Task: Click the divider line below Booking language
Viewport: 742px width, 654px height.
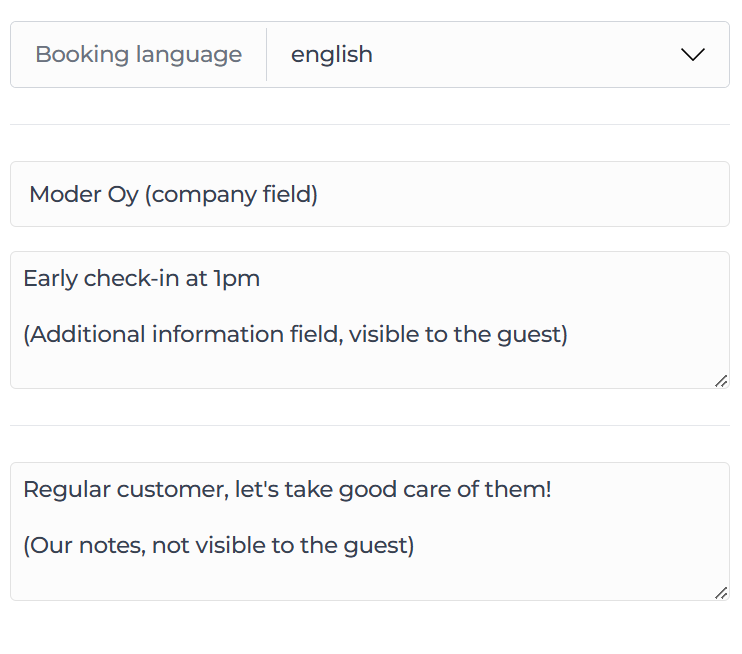Action: [x=370, y=125]
